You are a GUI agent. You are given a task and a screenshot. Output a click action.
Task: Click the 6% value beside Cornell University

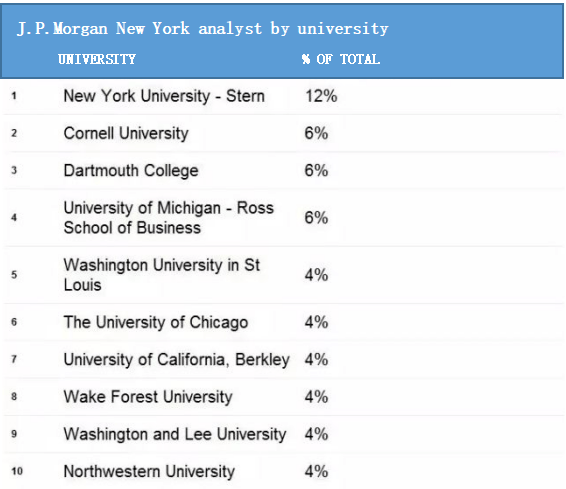316,134
